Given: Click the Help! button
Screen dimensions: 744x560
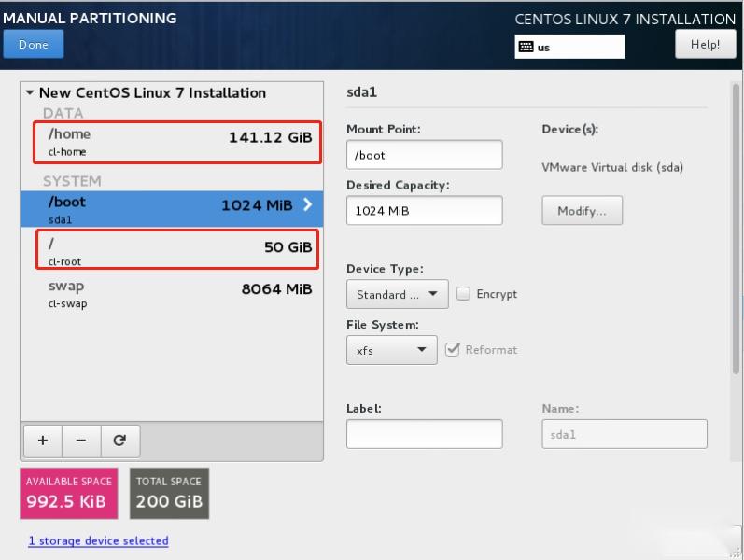Looking at the screenshot, I should coord(705,44).
